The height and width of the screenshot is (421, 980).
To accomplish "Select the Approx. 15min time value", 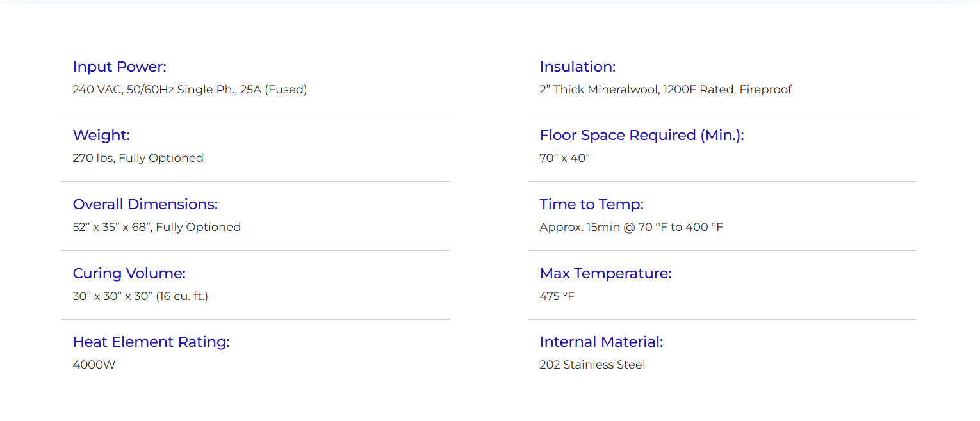I will pos(631,227).
